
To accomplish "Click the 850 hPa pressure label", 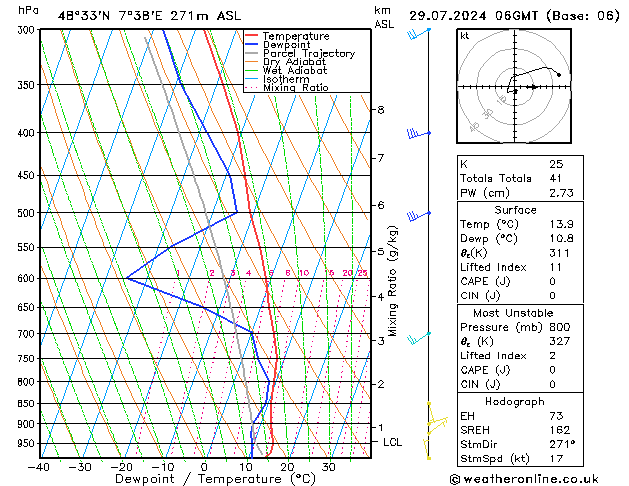I will [x=28, y=404].
